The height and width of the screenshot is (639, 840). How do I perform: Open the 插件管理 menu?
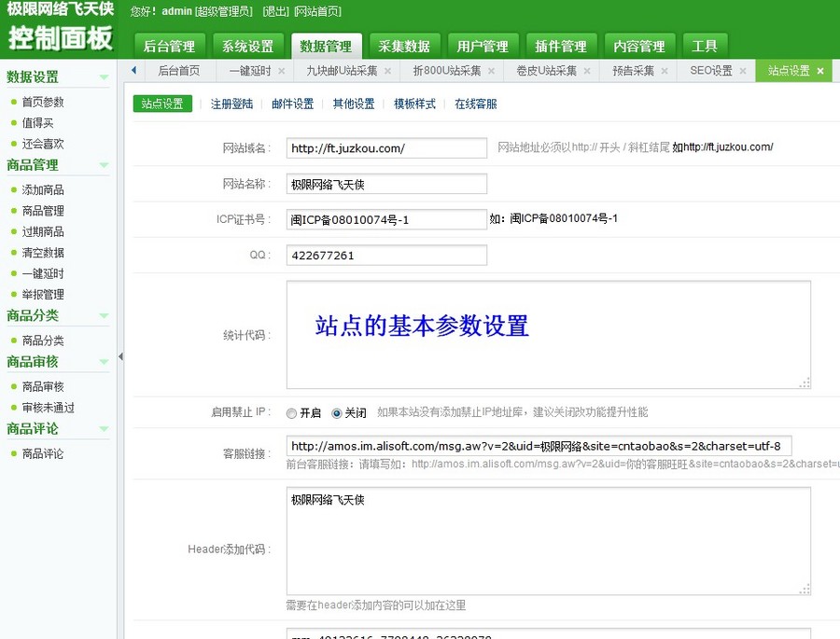point(561,44)
